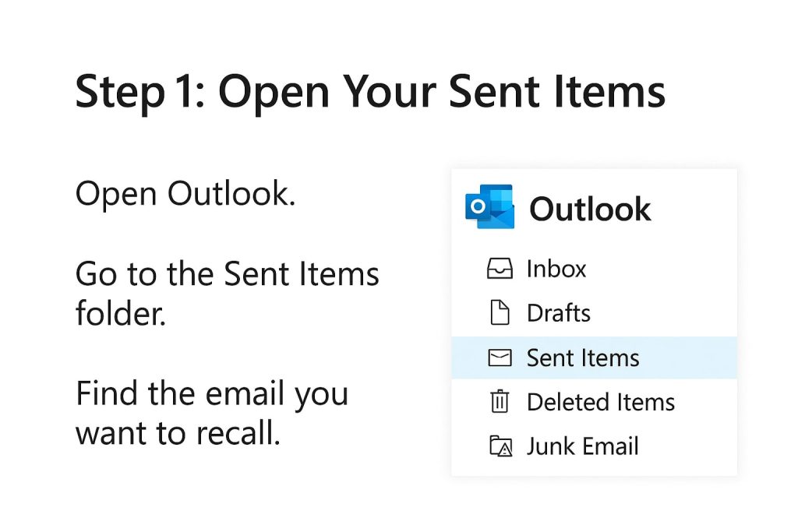Click empty highlighted space right of Sent Items

coord(690,358)
